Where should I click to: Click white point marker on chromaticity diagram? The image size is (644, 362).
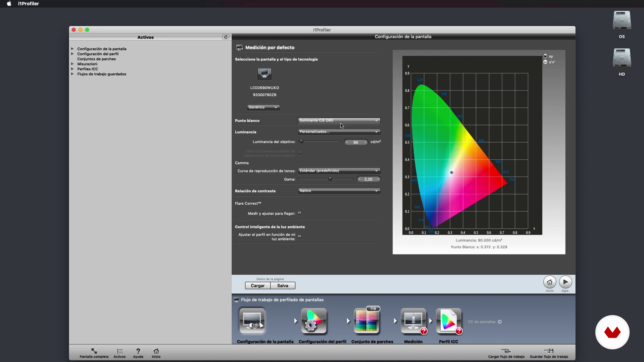tap(451, 173)
